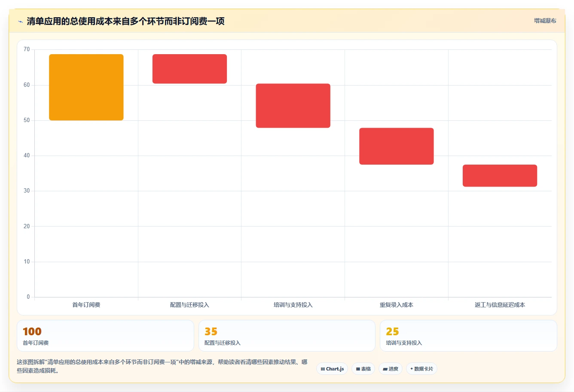Click the 数据卡片 tag chip

click(x=421, y=369)
